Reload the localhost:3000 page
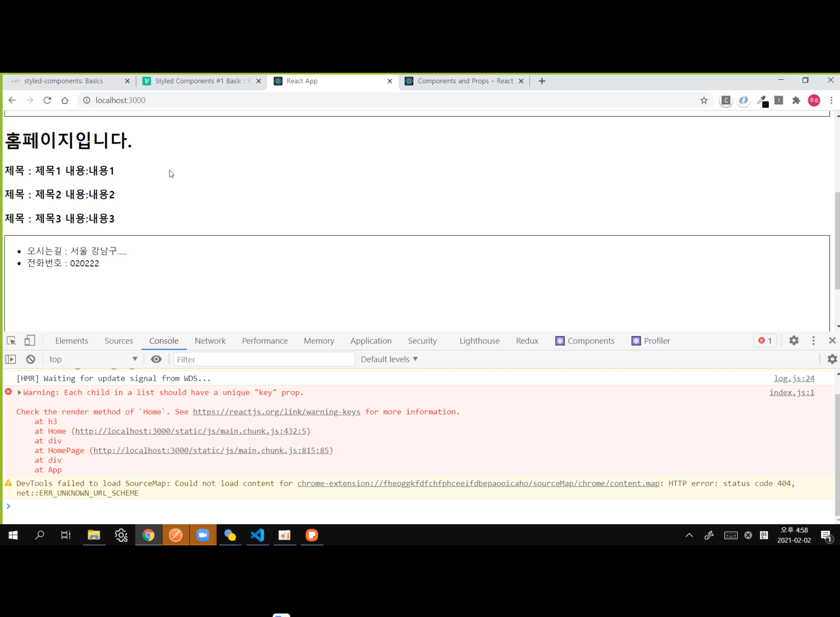The width and height of the screenshot is (840, 617). [47, 100]
